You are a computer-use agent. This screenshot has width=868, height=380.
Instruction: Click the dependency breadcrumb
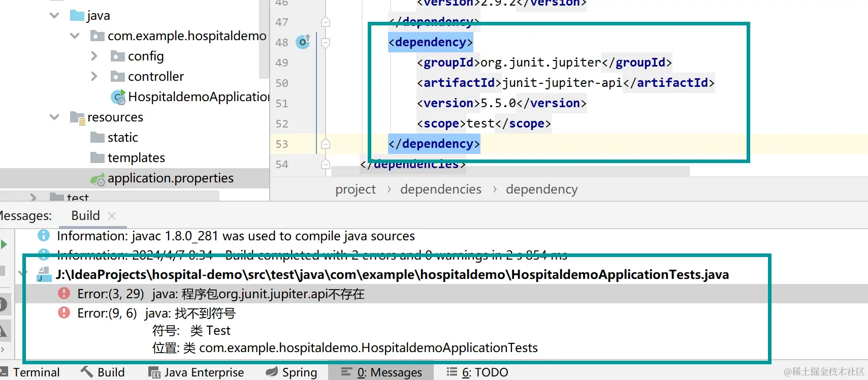[x=542, y=189]
